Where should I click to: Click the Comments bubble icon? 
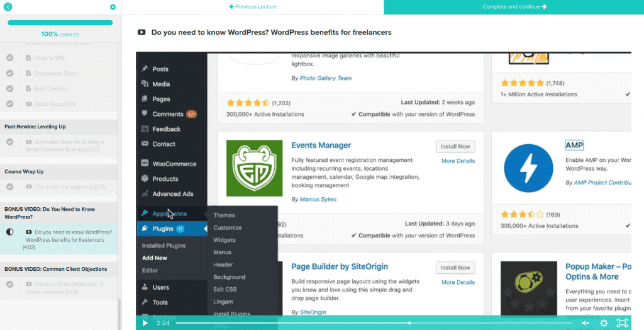point(145,113)
